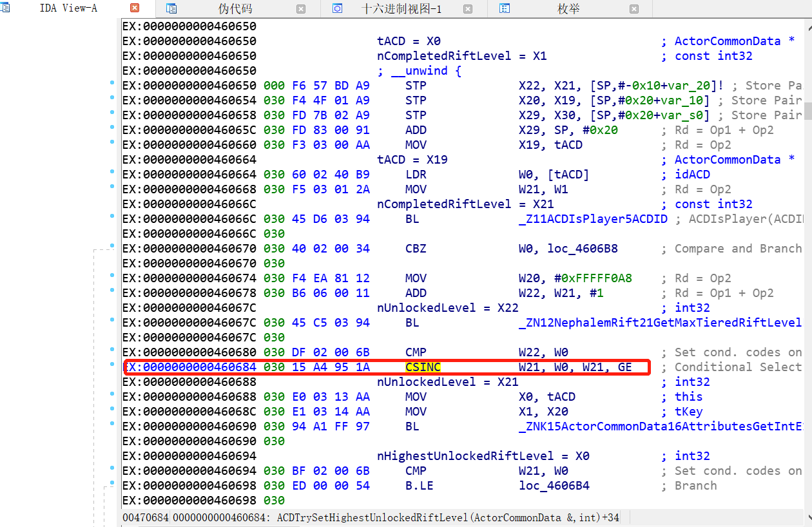812x527 pixels.
Task: Toggle breakpoint dot on CSINC line 460684
Action: tap(112, 365)
